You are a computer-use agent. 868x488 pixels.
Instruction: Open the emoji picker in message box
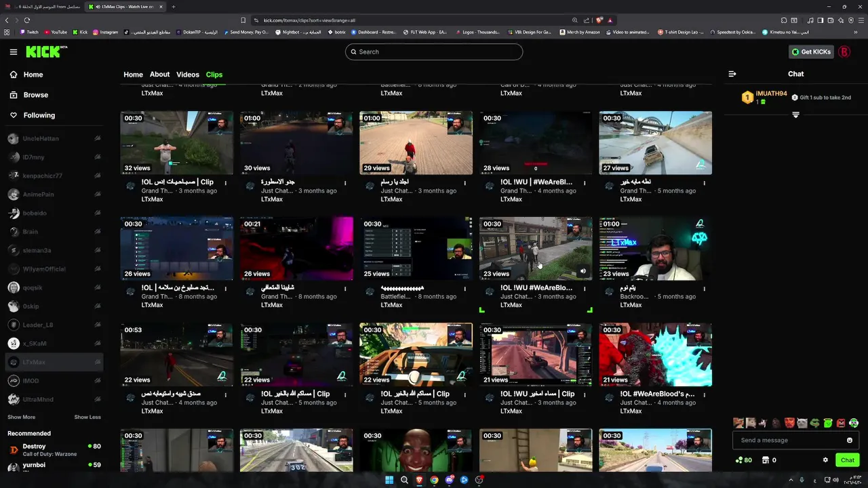pos(850,440)
